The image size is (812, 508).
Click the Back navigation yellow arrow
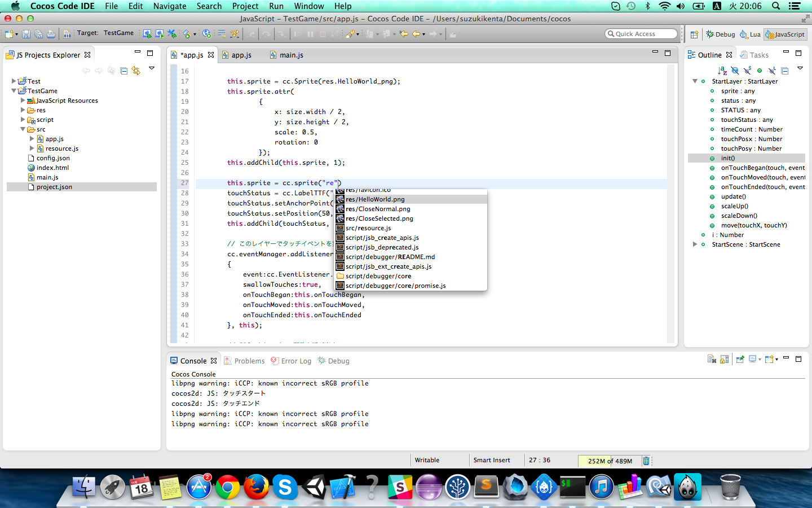click(416, 34)
